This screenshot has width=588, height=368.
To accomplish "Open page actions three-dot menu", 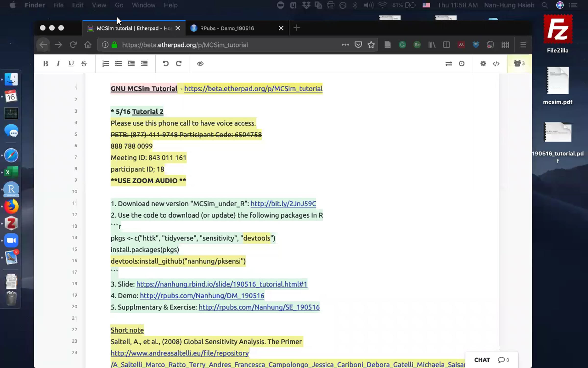I will point(345,45).
